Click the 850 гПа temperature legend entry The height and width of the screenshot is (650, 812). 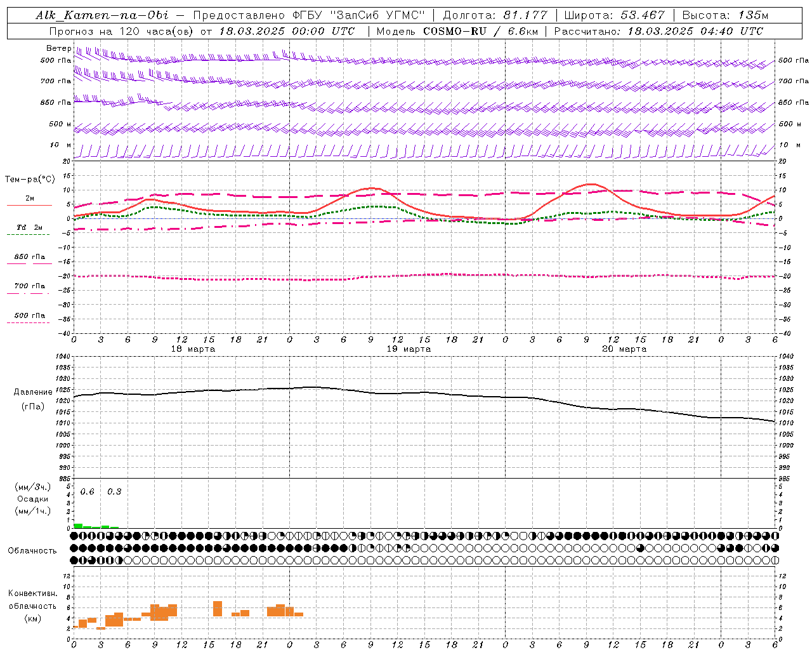29,257
